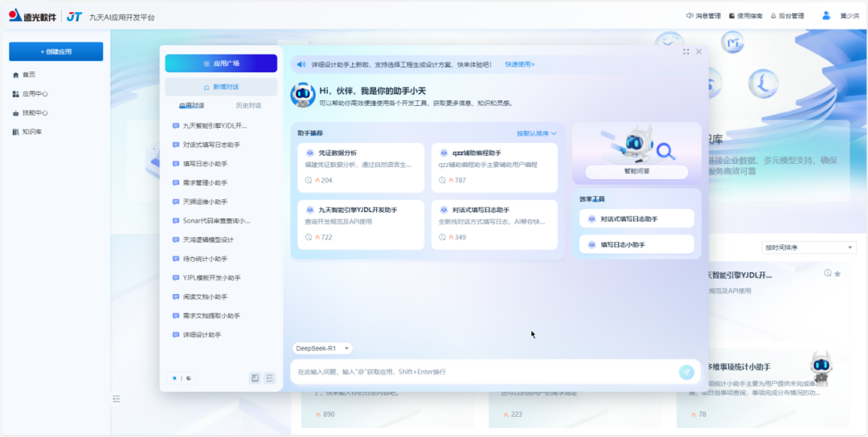Click the send message paper-plane icon

pyautogui.click(x=686, y=371)
